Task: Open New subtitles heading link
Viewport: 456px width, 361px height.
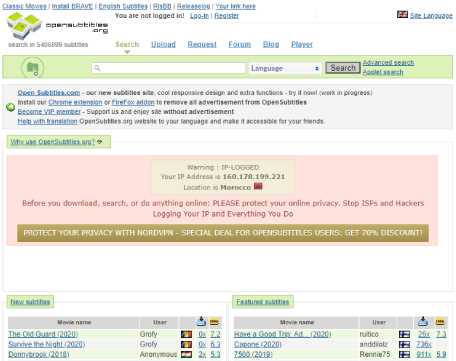Action: (30, 302)
